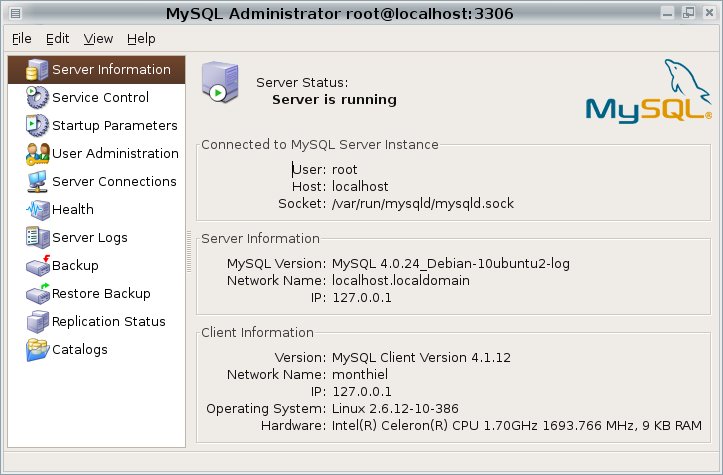Screen dimensions: 723x475
Task: Click the sidebar pane splitter handle
Action: 189,251
